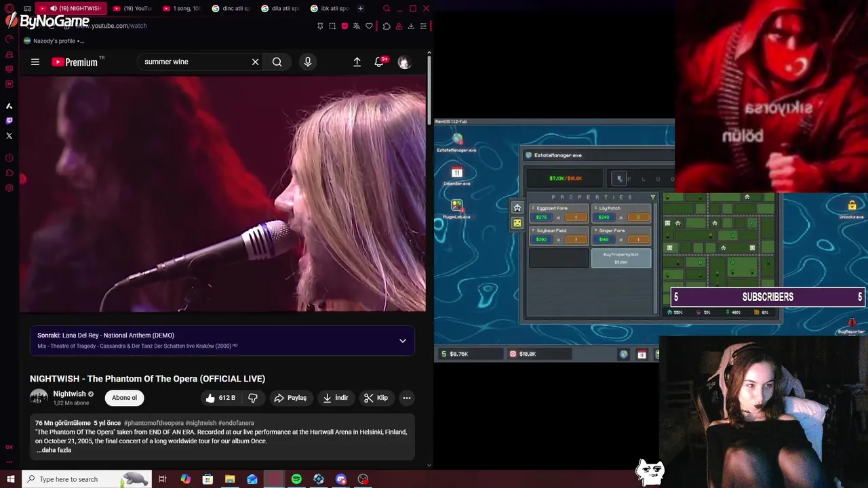Open the browser extensions puzzle icon
868x488 pixels.
(387, 26)
